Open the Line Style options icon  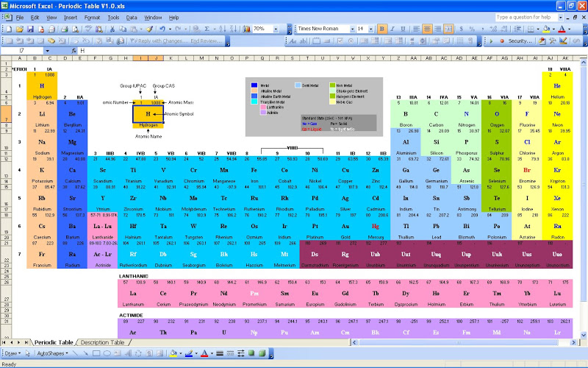pos(220,353)
